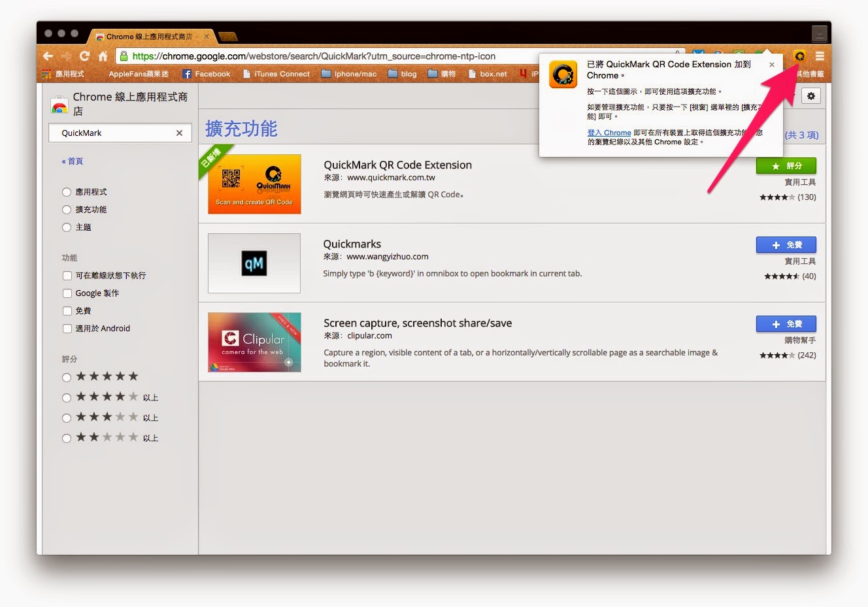Open the 應用程式 apps bookmark
868x607 pixels.
[x=63, y=74]
